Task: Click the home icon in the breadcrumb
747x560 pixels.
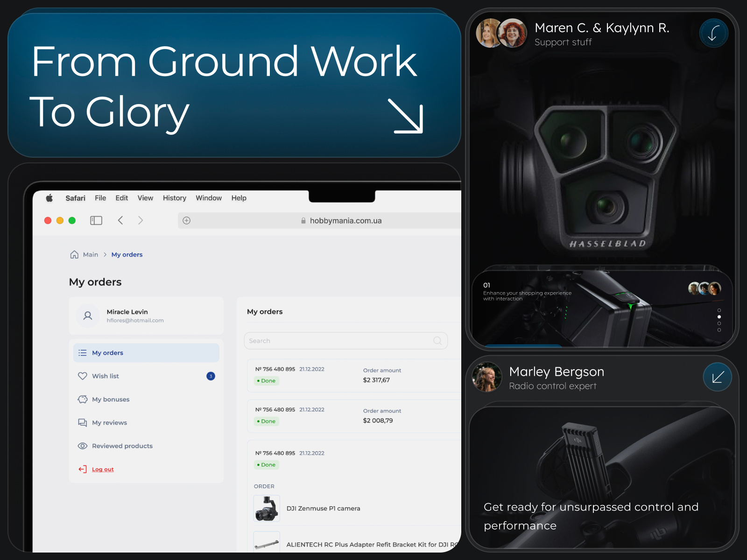Action: [x=75, y=254]
